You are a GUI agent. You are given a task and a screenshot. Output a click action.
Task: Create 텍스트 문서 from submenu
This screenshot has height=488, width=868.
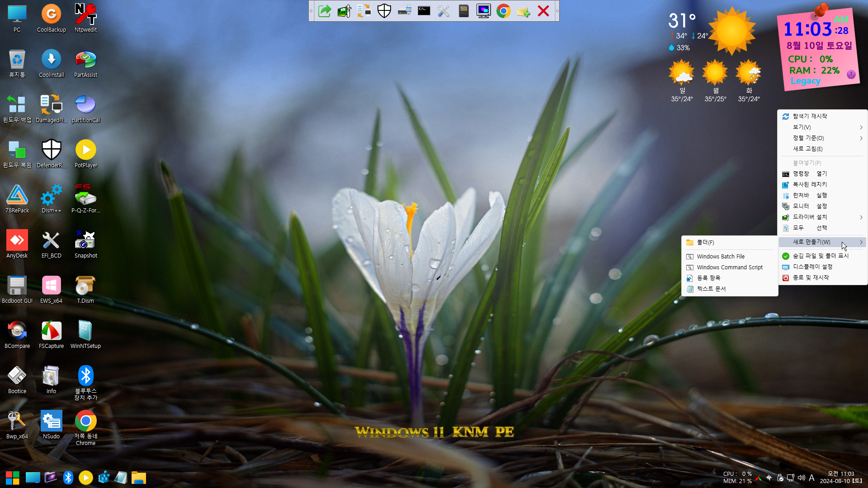pos(729,289)
